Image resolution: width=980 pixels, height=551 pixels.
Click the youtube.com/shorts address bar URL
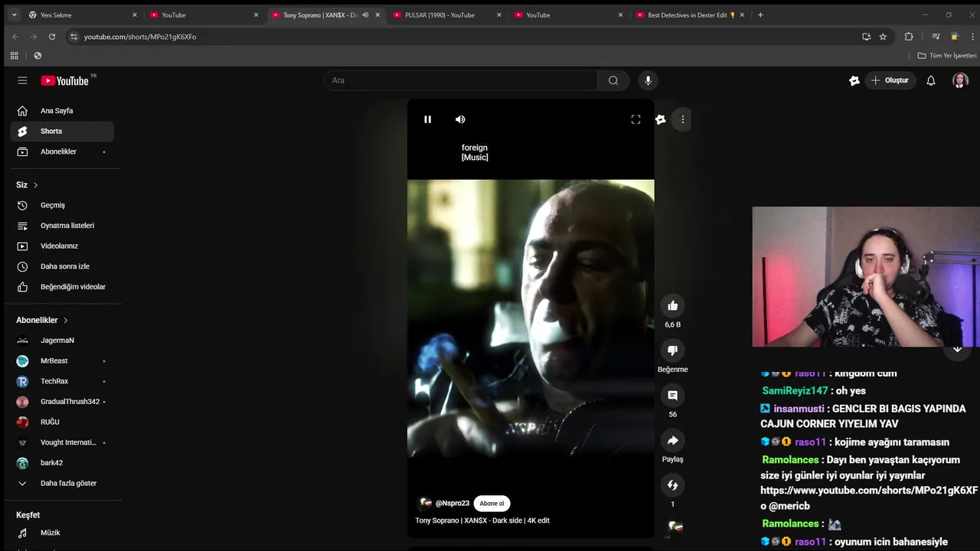click(140, 37)
